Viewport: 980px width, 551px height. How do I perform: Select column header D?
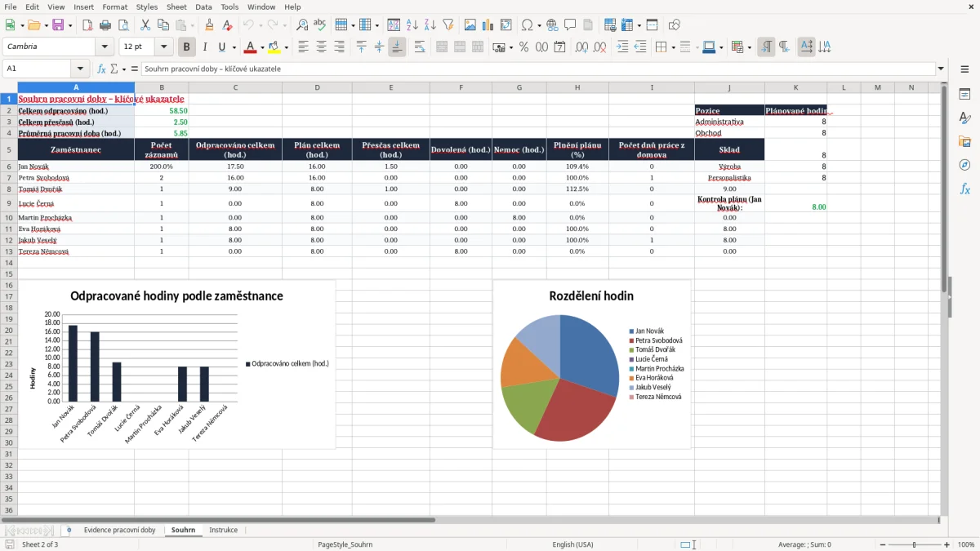[x=317, y=87]
